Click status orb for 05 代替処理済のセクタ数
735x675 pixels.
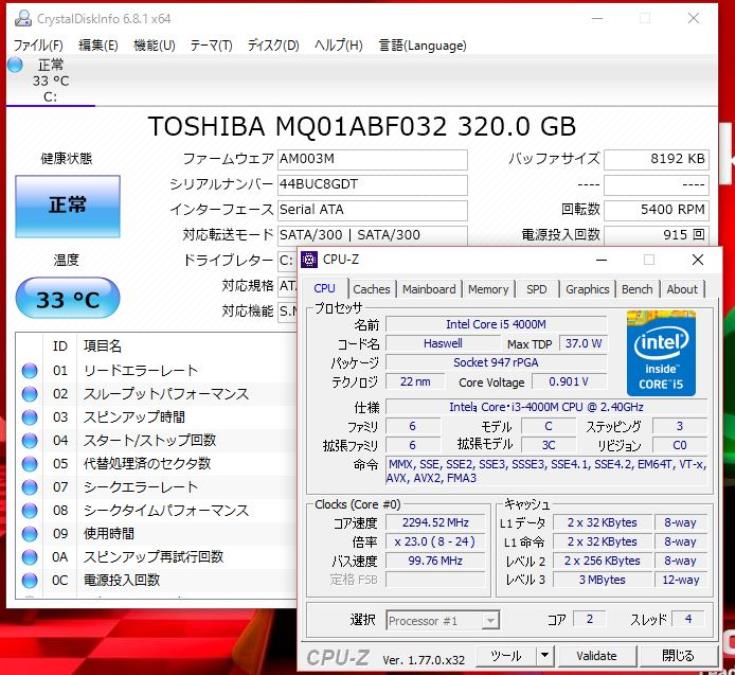pos(30,464)
